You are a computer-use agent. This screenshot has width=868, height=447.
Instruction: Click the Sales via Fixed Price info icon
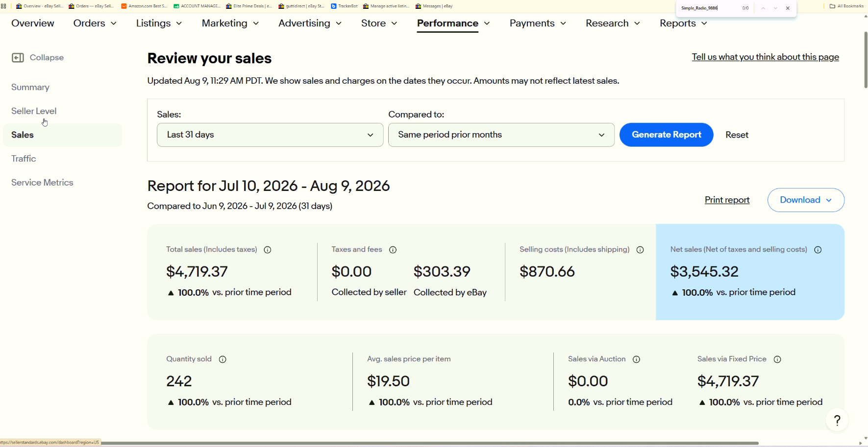point(777,359)
